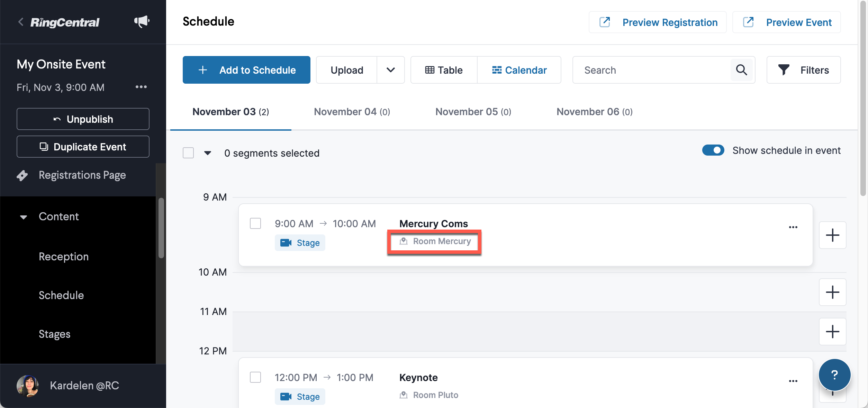The image size is (868, 408).
Task: Switch to November 05 tab
Action: coord(473,112)
